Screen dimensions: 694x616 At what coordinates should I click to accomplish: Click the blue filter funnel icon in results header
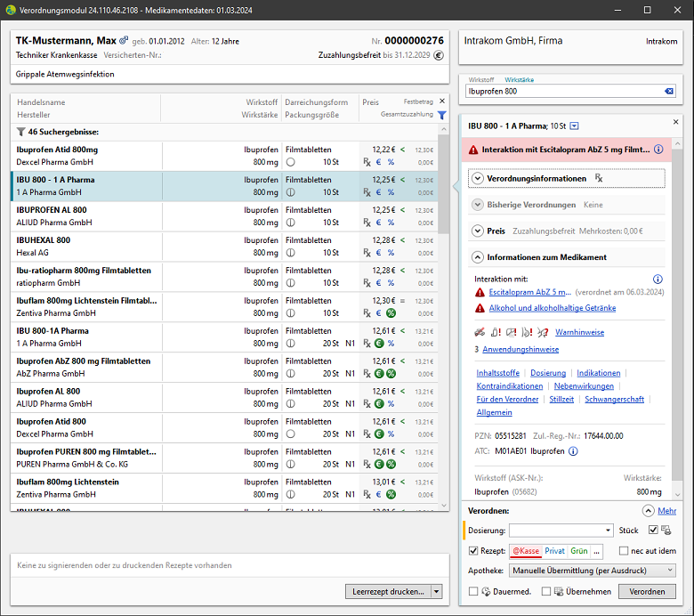pos(441,115)
